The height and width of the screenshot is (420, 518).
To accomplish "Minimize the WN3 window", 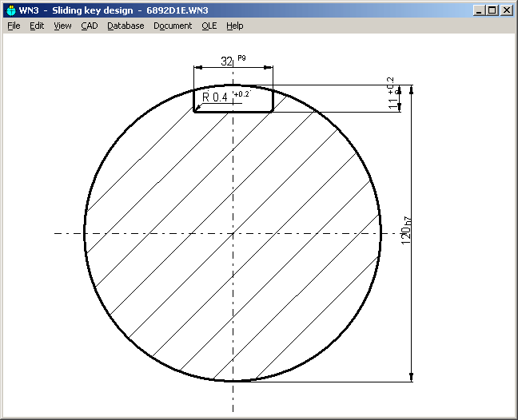I will click(x=478, y=10).
